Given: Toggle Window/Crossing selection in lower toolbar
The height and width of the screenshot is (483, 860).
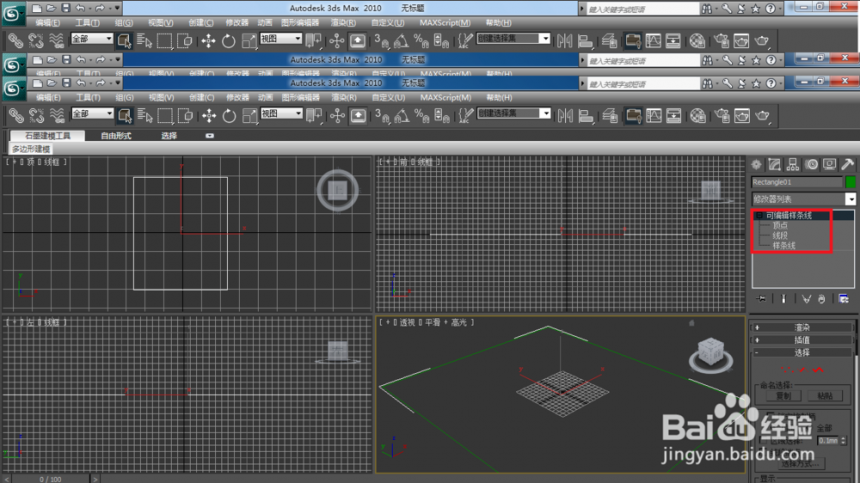Looking at the screenshot, I should pyautogui.click(x=185, y=116).
